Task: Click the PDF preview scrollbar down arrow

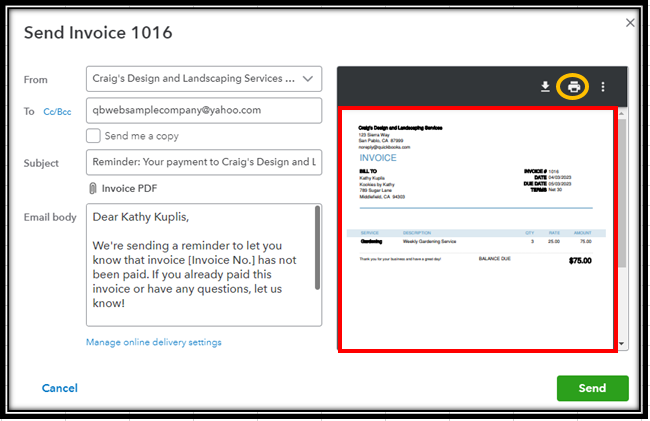Action: click(623, 343)
